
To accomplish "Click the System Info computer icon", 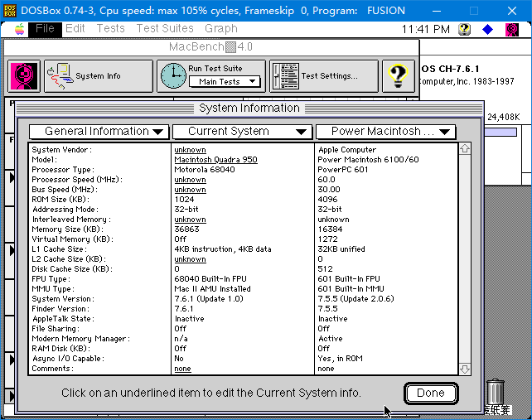I will [x=60, y=76].
